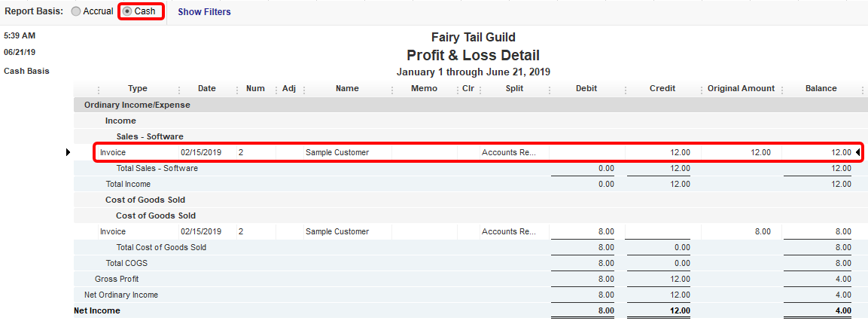Click the Type column header
Screen dimensions: 868x324
138,88
